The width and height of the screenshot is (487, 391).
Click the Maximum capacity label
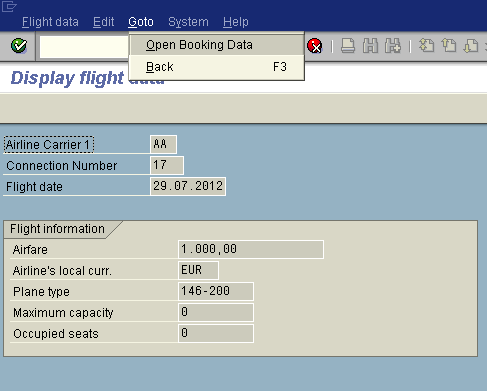(x=63, y=313)
